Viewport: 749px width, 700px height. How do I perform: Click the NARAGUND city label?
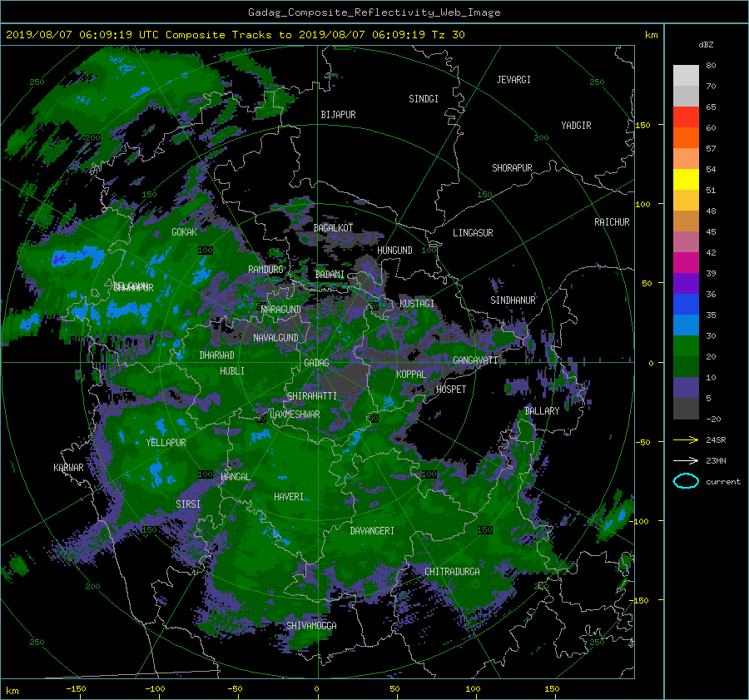pos(281,310)
